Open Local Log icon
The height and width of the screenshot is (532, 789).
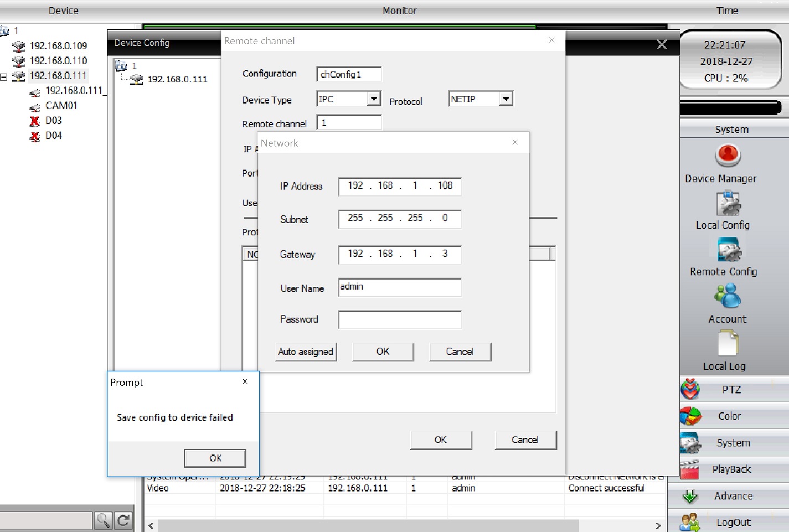728,343
